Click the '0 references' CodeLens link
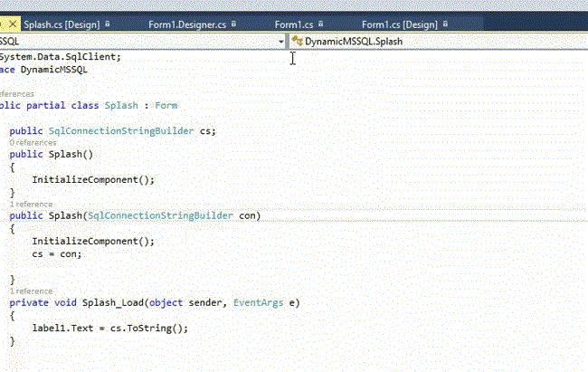Image resolution: width=588 pixels, height=372 pixels. [33, 143]
